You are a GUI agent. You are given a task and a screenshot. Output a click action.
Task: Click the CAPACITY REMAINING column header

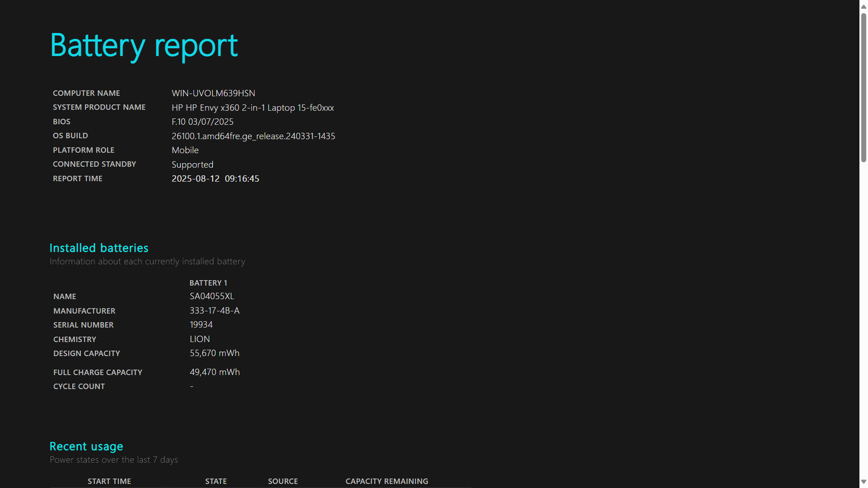(387, 481)
